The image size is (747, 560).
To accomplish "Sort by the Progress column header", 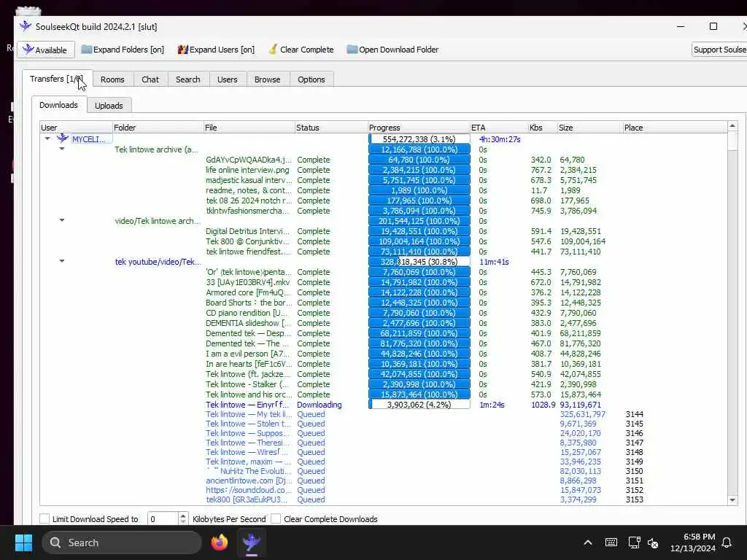I will pos(419,127).
